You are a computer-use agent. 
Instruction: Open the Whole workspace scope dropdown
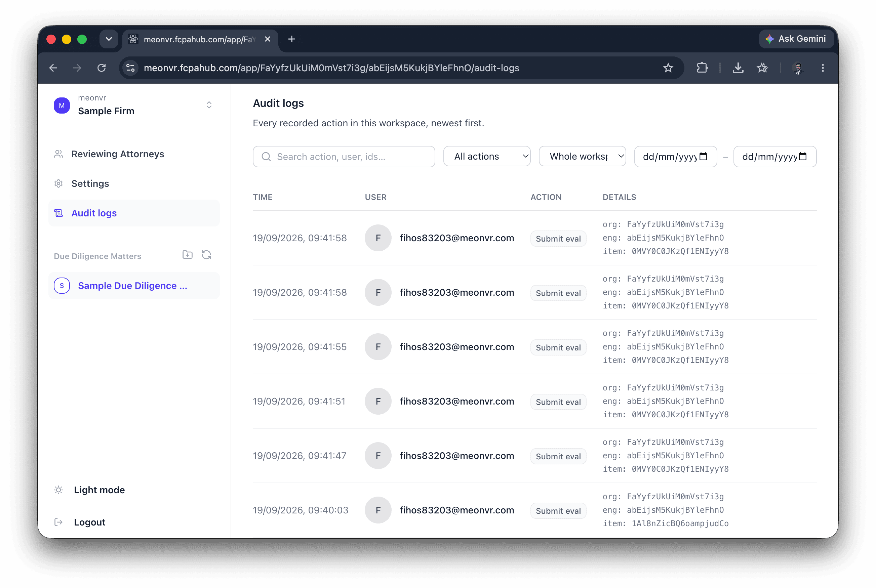(582, 156)
